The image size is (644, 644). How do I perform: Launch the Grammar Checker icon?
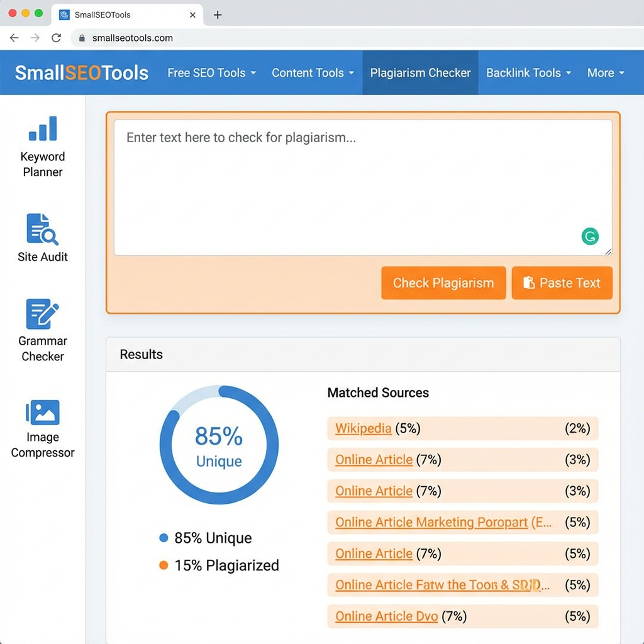[x=42, y=314]
